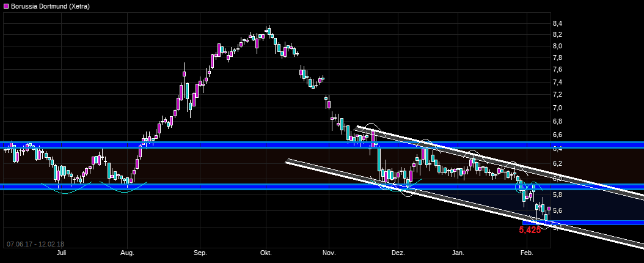Click the 6,8 price axis value
This screenshot has height=263, width=644.
click(x=557, y=121)
